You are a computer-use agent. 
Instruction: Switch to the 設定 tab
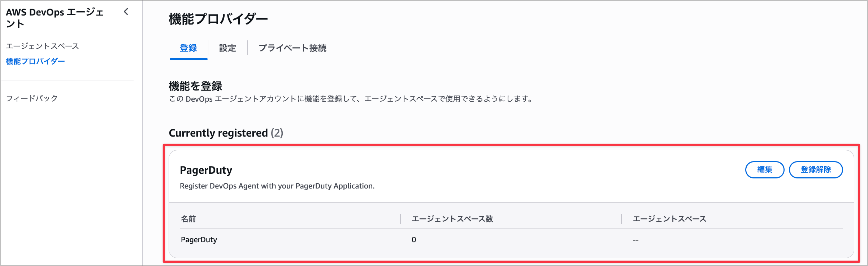coord(227,48)
